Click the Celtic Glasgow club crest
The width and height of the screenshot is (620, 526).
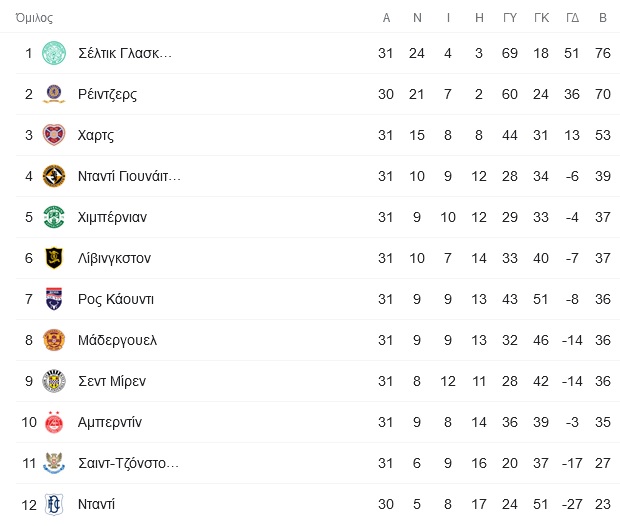click(54, 53)
